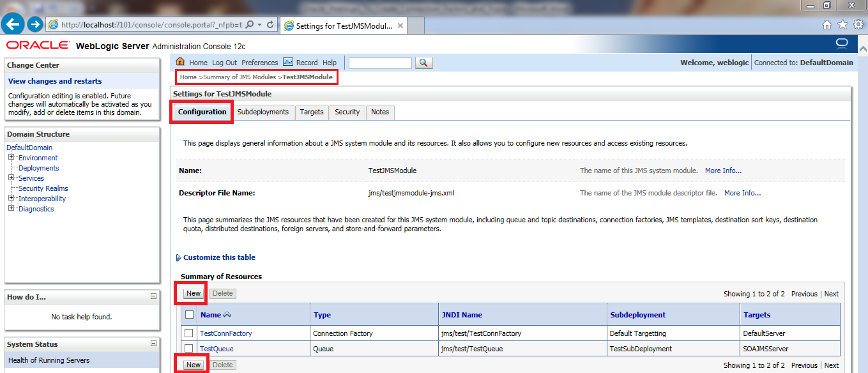Click into the console search input field
The image size is (868, 373).
click(x=381, y=63)
